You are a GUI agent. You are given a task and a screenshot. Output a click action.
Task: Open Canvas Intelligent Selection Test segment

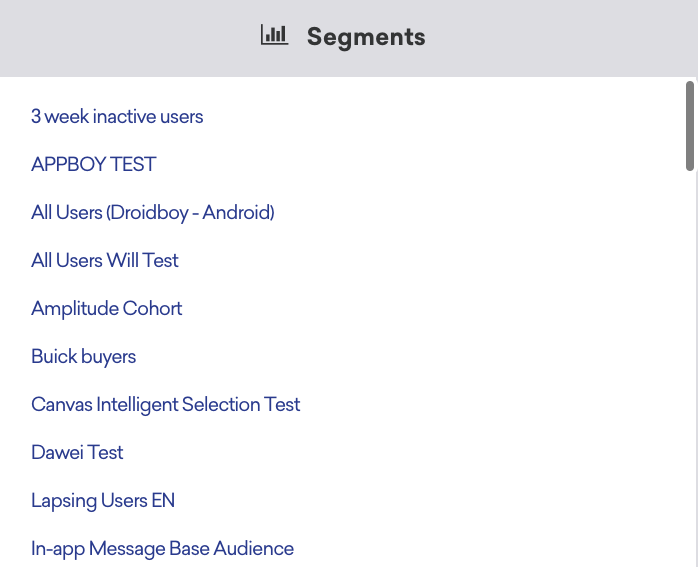[x=165, y=405]
